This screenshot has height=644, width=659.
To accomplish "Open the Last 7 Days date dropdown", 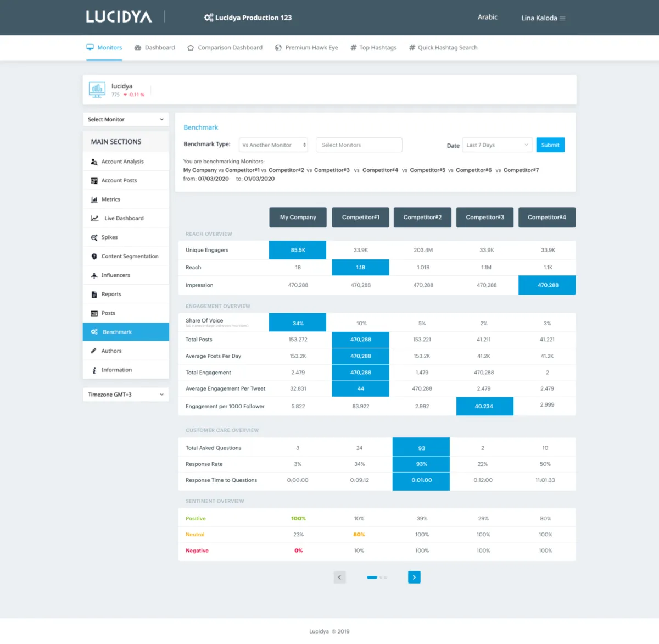I will [x=498, y=145].
